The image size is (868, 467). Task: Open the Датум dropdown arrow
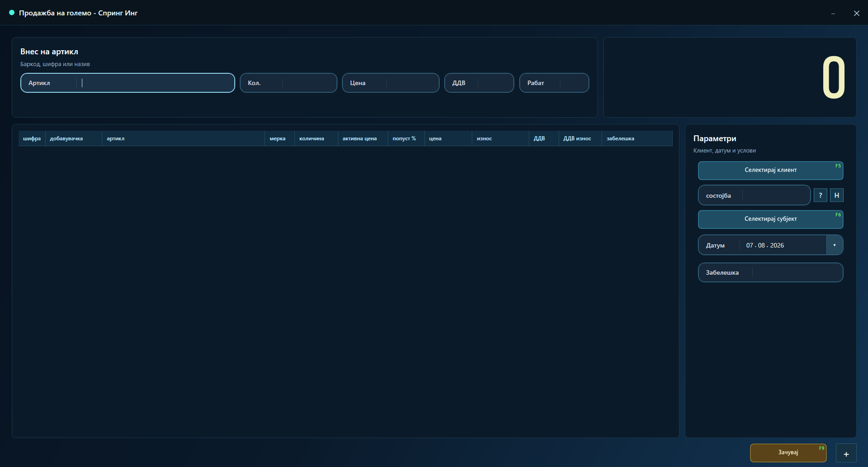click(835, 245)
